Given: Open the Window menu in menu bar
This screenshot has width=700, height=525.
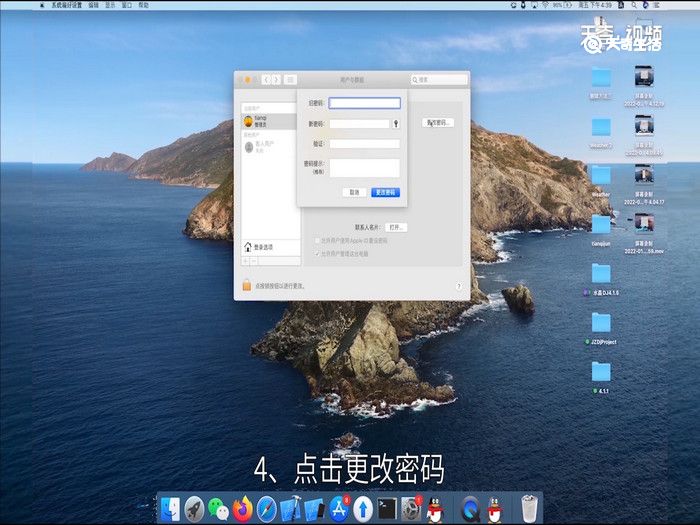Looking at the screenshot, I should [x=127, y=5].
